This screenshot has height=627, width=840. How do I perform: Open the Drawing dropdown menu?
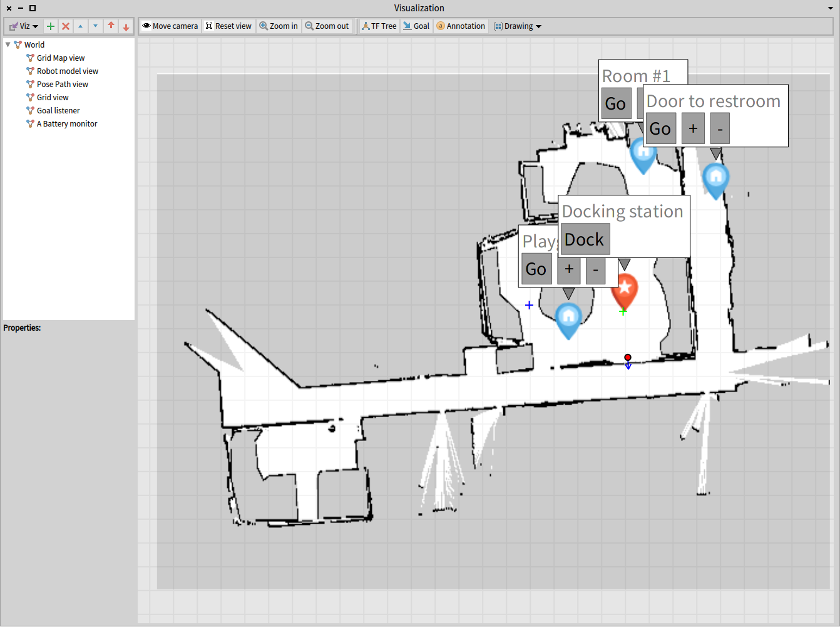point(518,26)
